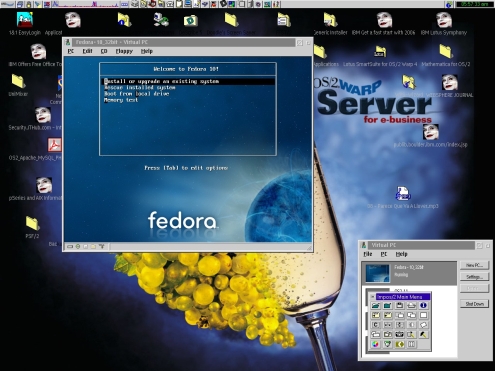This screenshot has width=495, height=371.
Task: Click the Settings... button in Virtual PC console
Action: coord(474,277)
